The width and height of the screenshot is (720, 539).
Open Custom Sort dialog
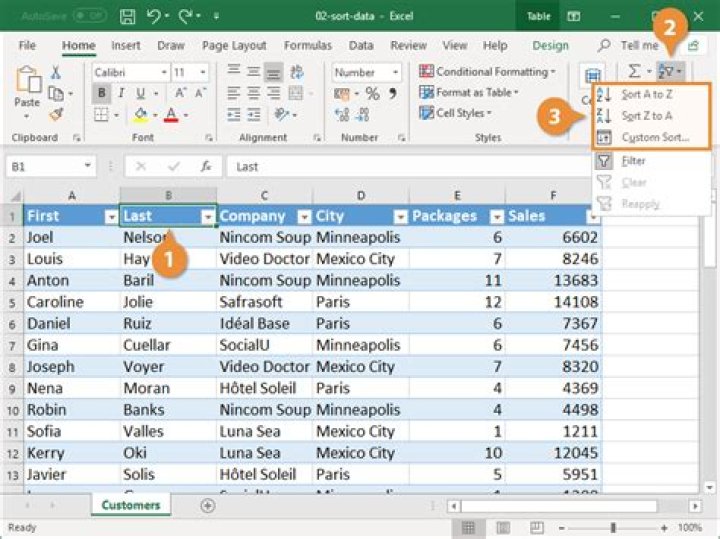click(x=651, y=137)
